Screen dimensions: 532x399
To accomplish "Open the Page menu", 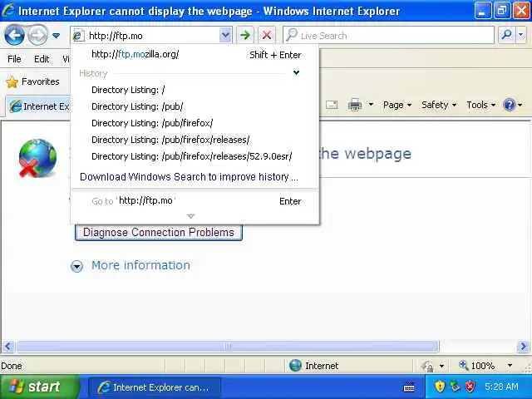I will (x=397, y=105).
